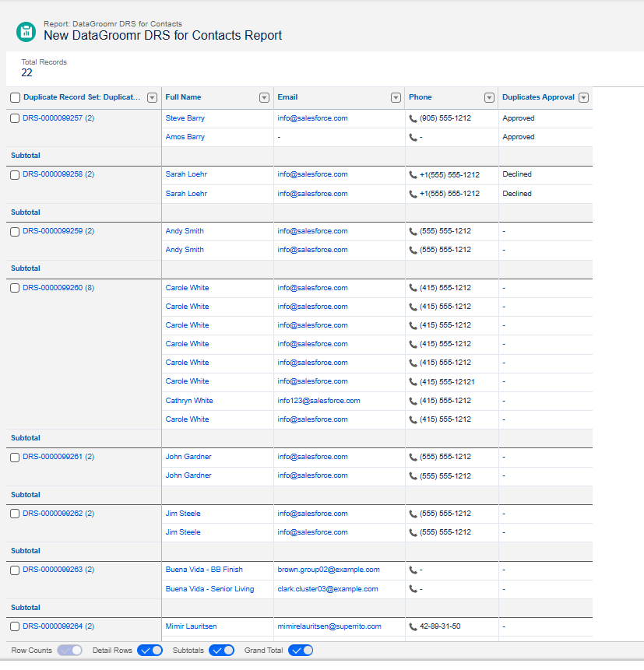Click email info123@salesforce.com

318,401
